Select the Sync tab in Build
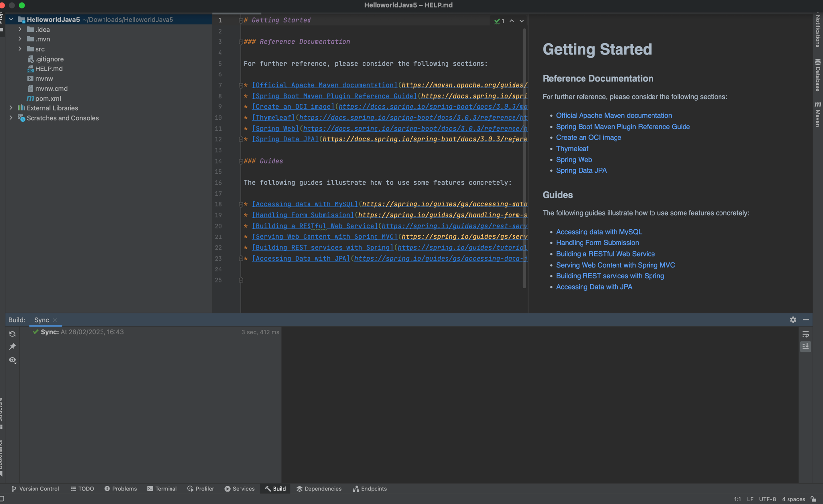 pos(42,320)
